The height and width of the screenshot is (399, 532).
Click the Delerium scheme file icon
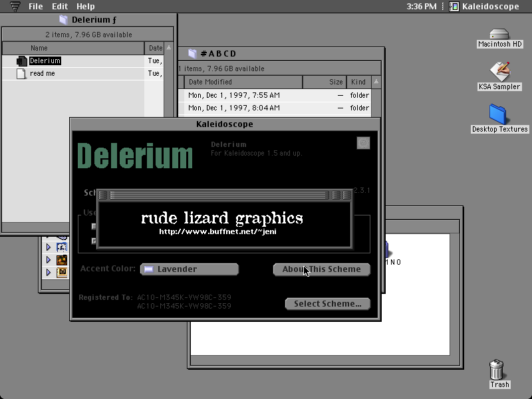(x=22, y=61)
